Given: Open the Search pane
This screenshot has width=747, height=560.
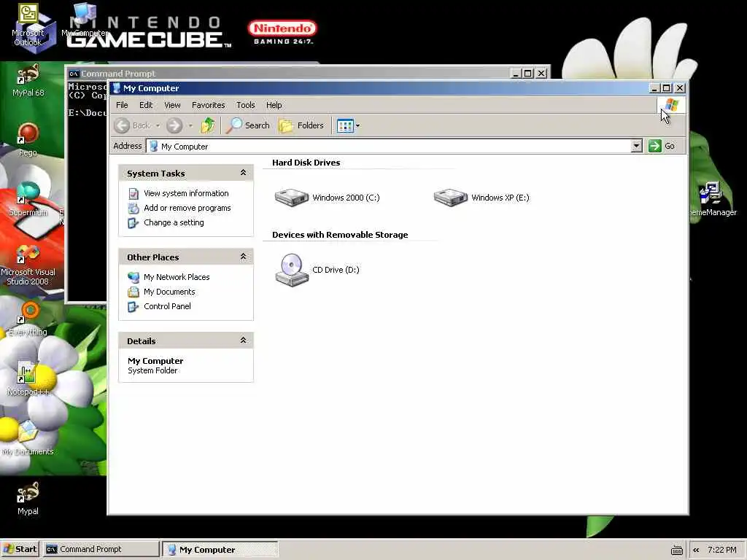Looking at the screenshot, I should pos(248,125).
